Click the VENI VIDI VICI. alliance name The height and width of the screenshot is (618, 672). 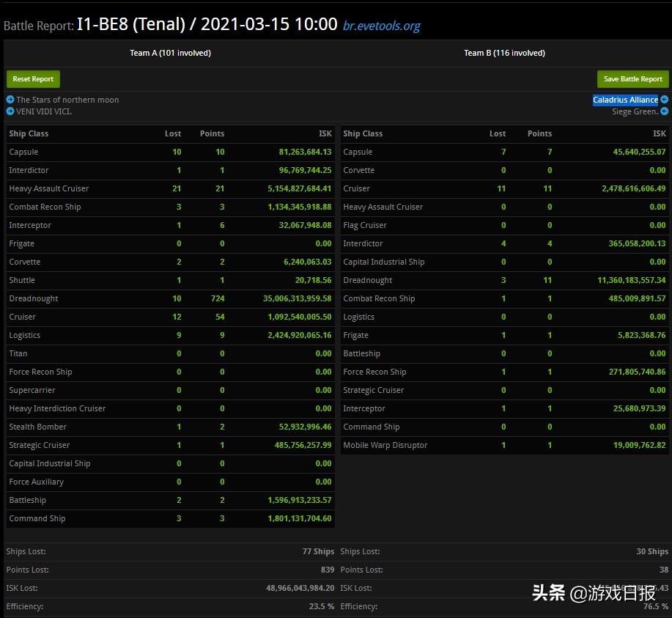(x=44, y=111)
